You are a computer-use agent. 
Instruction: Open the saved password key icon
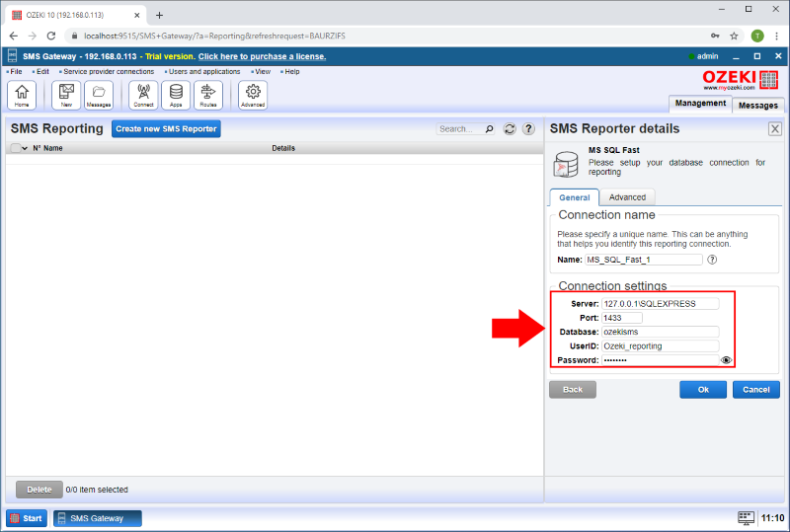pyautogui.click(x=715, y=36)
